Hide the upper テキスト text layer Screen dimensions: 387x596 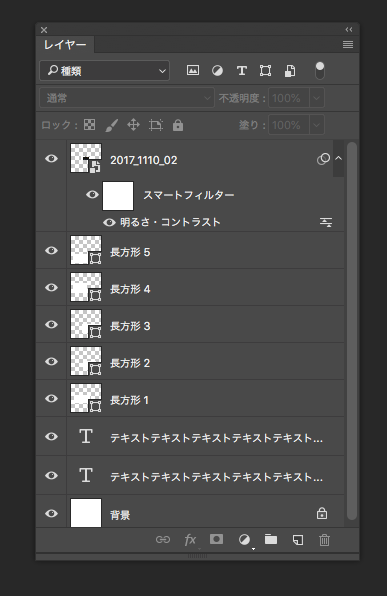(51, 436)
